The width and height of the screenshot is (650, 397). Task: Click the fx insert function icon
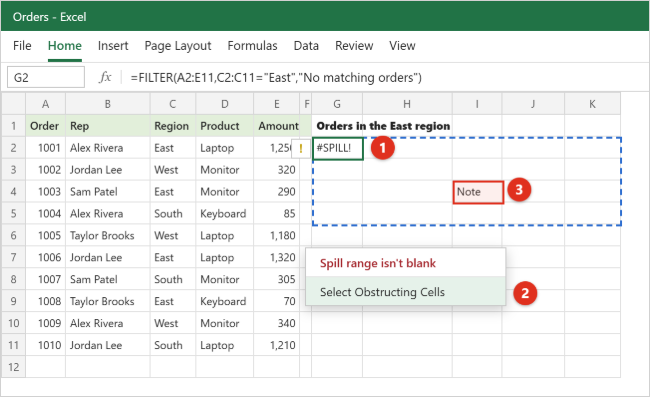(x=105, y=77)
